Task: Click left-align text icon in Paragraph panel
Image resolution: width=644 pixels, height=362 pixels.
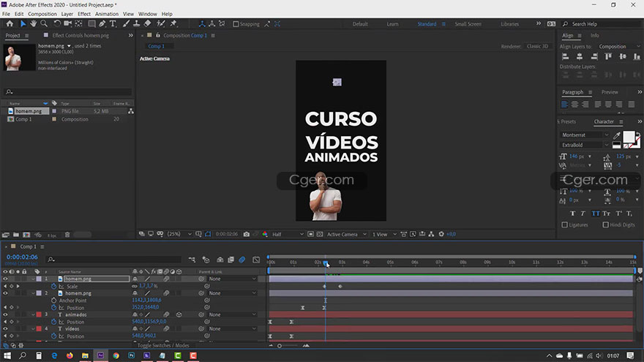Action: [x=564, y=105]
